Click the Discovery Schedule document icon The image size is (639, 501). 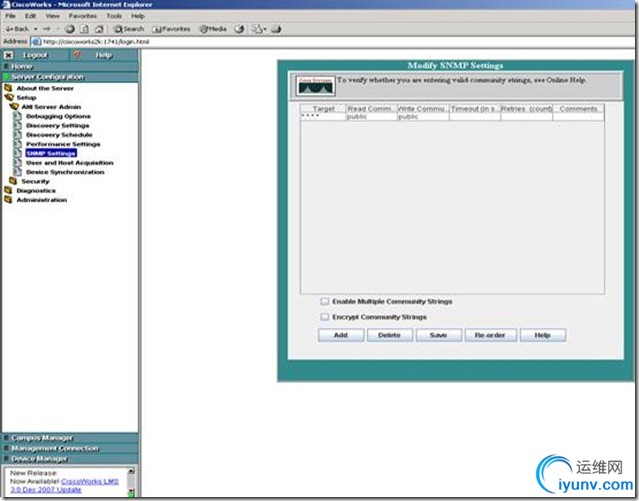point(18,135)
